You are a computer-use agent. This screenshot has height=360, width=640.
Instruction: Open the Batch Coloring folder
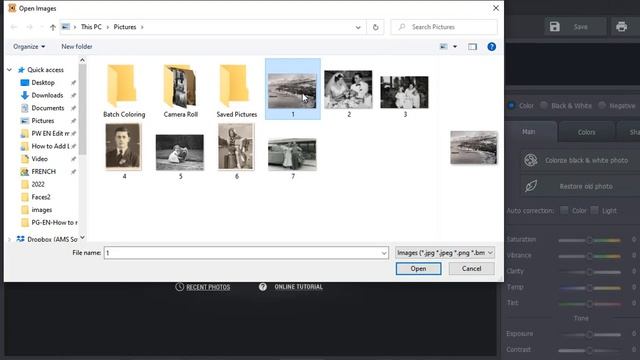124,91
